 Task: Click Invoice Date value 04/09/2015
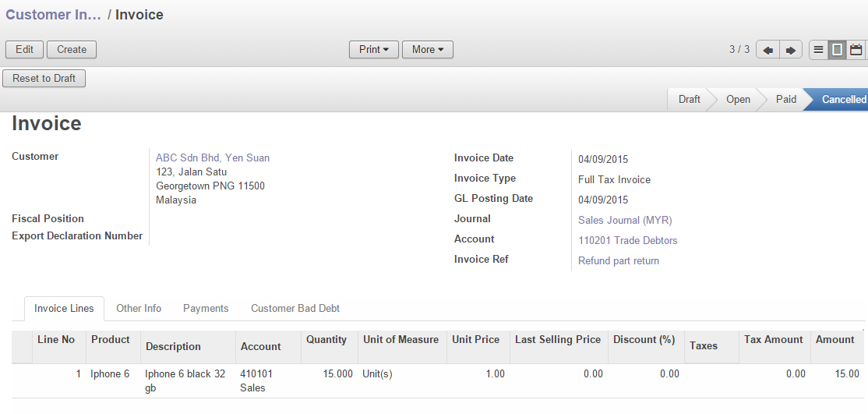click(x=603, y=160)
